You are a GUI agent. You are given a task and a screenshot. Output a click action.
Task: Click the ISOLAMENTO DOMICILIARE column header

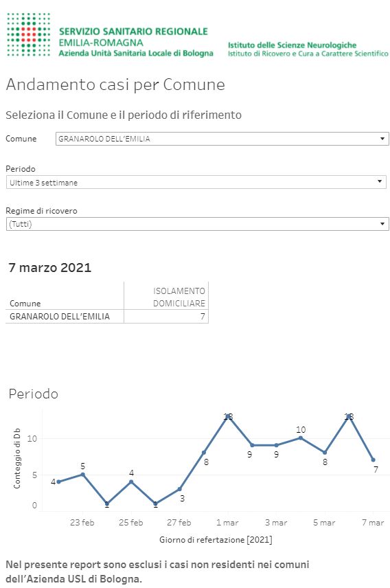[x=179, y=297]
